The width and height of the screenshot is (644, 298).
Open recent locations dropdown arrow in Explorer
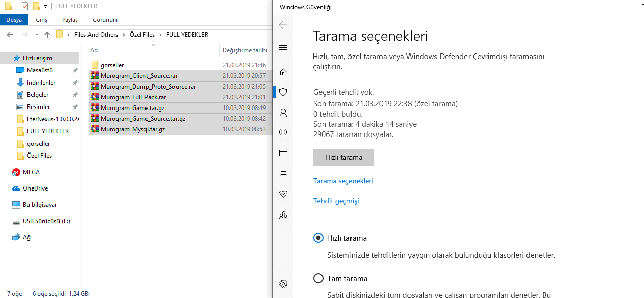tap(37, 35)
